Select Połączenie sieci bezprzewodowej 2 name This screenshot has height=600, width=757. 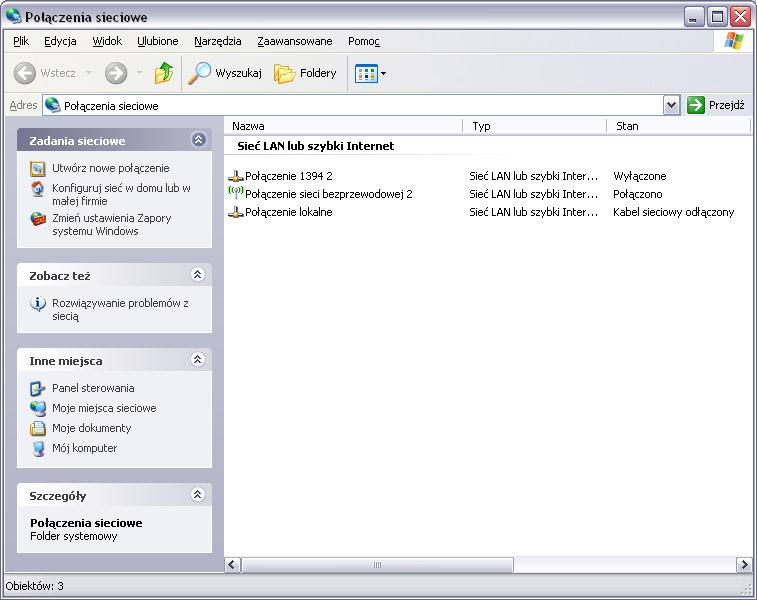329,195
